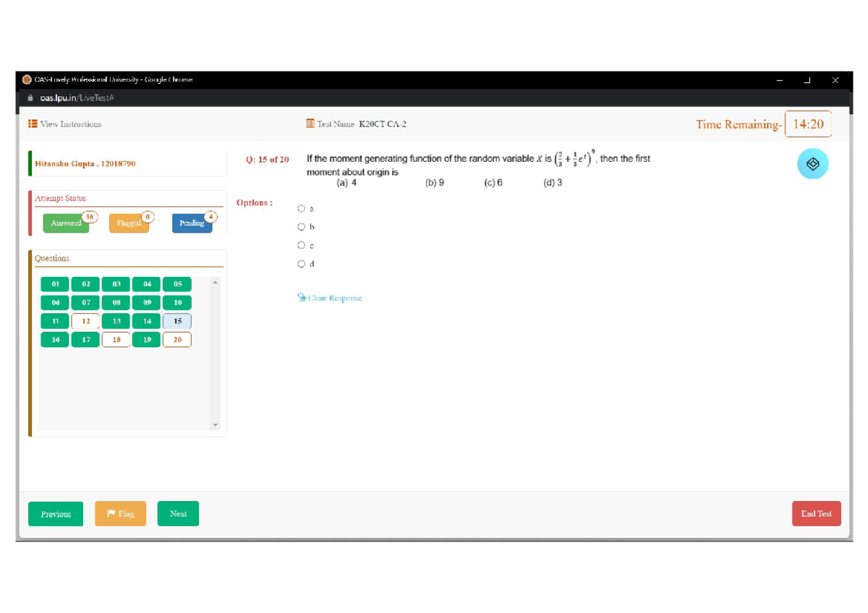Click the View Instructions list icon

(33, 124)
